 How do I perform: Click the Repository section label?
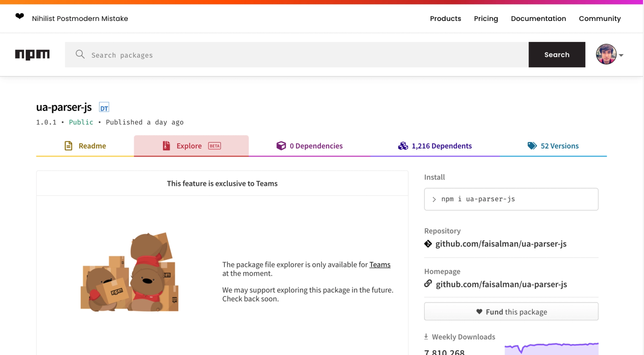442,231
